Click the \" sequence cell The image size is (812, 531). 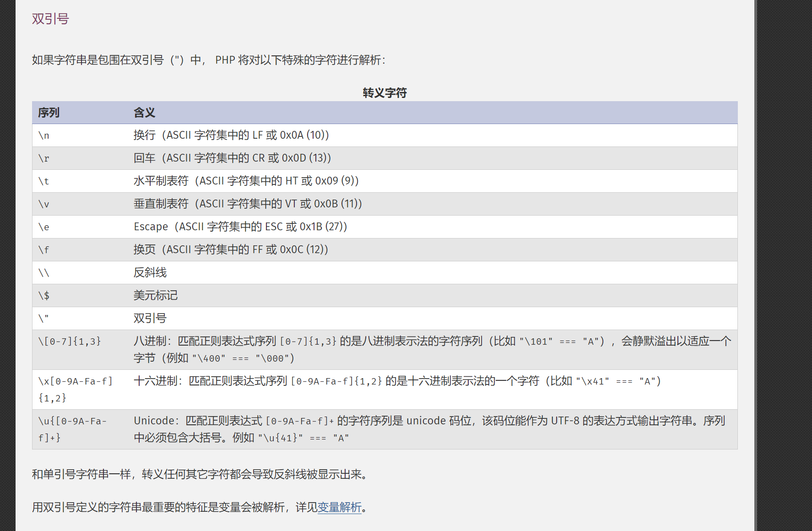44,318
